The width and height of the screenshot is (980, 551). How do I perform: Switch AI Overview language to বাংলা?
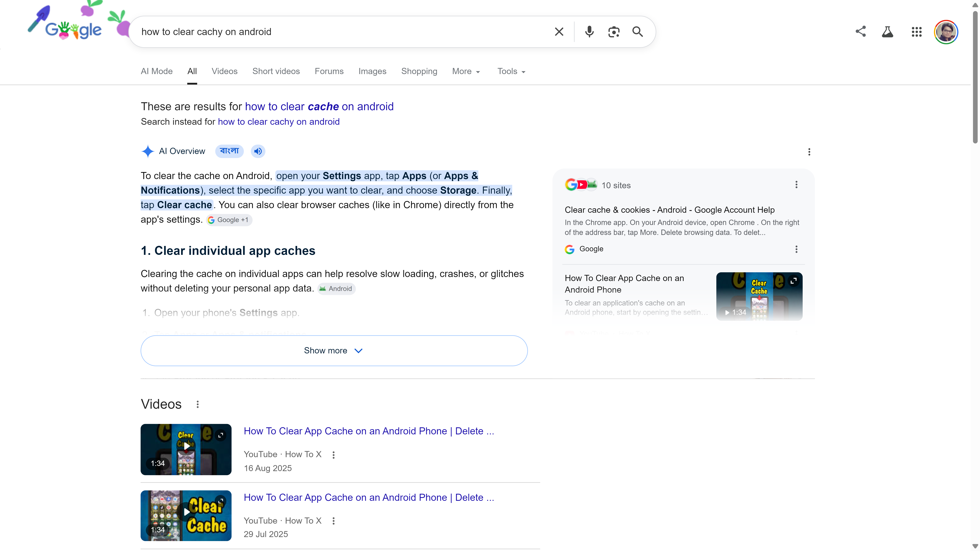(x=229, y=151)
